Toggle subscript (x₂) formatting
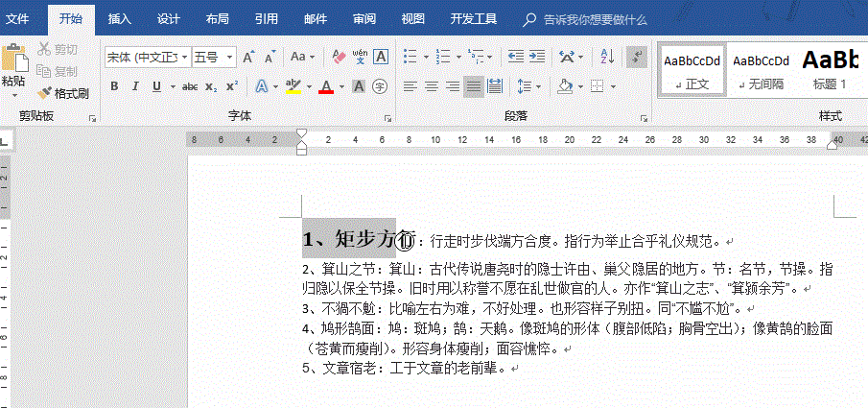The image size is (868, 408). coord(211,86)
